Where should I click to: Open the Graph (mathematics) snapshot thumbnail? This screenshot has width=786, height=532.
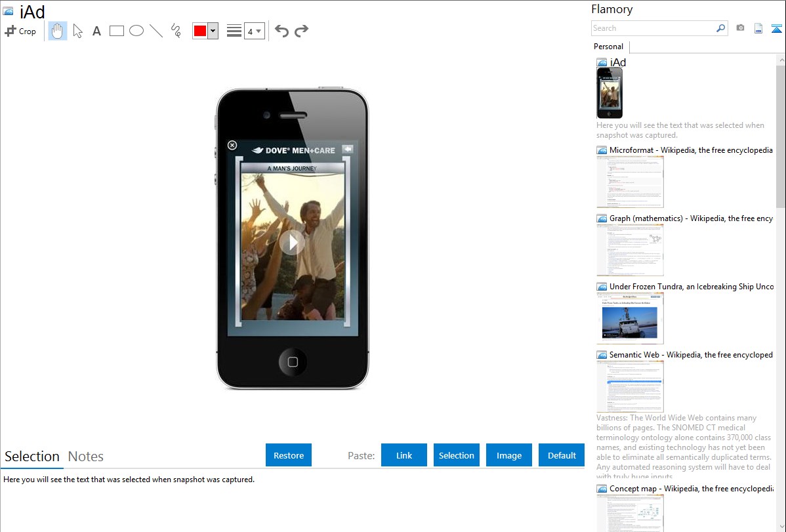point(630,250)
